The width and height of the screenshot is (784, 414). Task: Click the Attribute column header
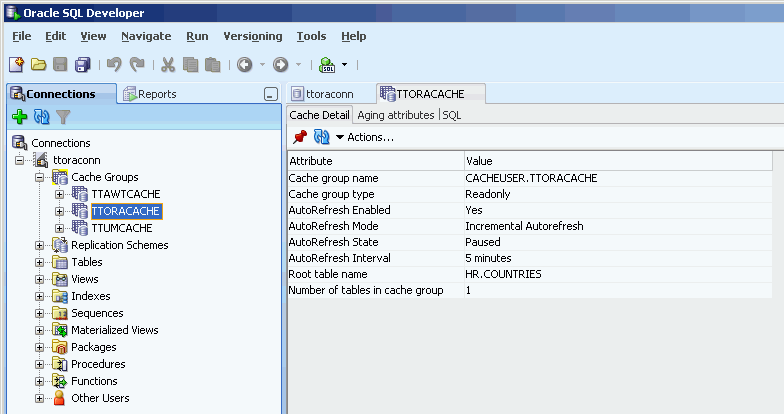[x=376, y=161]
